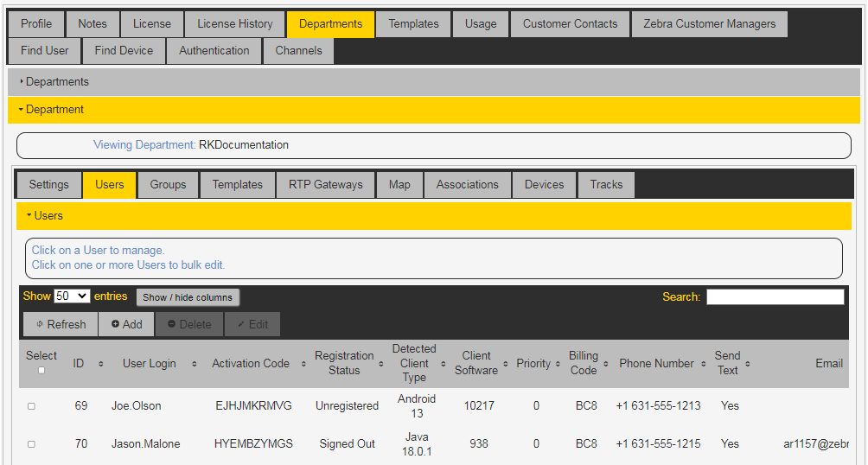Image resolution: width=868 pixels, height=465 pixels.
Task: Click user login Jason.Malone
Action: pos(146,443)
